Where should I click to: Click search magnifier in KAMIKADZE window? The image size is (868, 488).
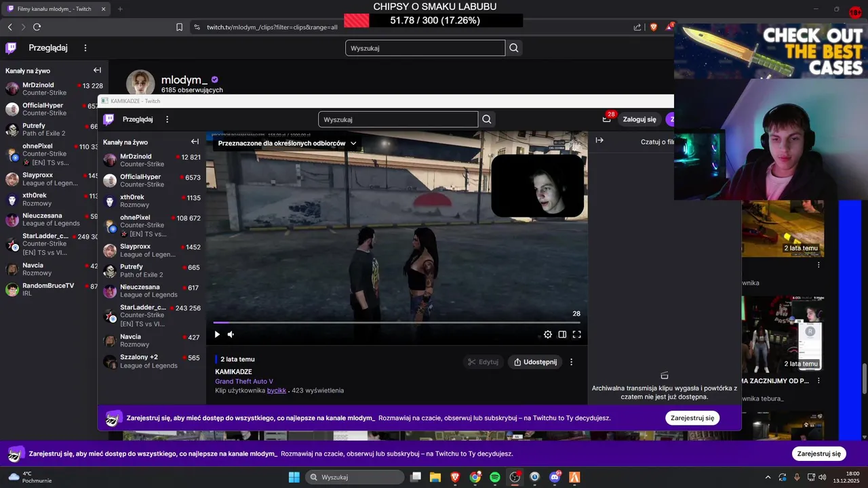[487, 119]
